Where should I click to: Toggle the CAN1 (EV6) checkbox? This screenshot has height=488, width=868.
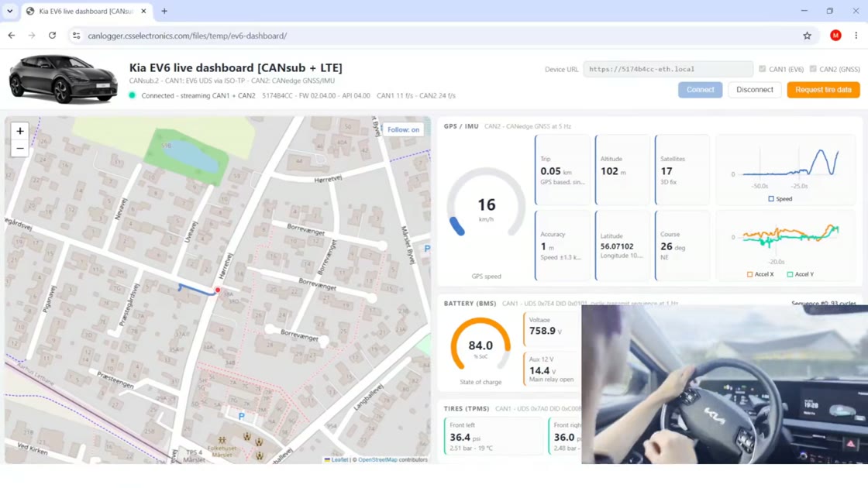click(x=763, y=69)
